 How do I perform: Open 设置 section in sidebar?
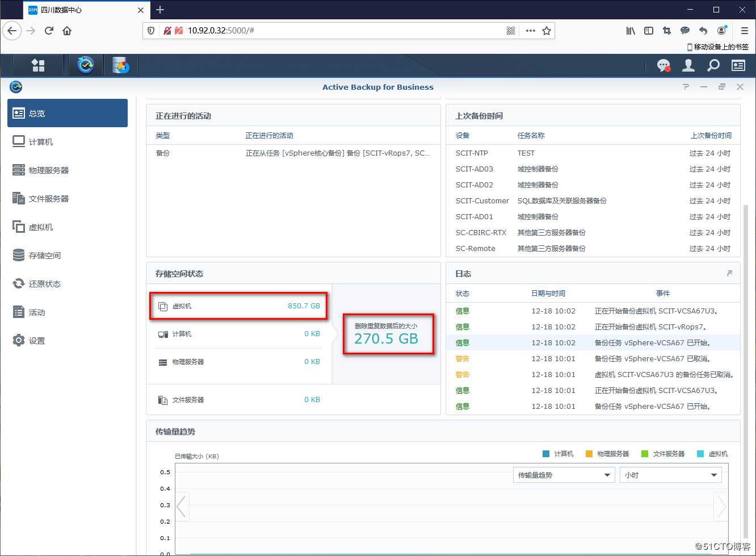click(68, 340)
